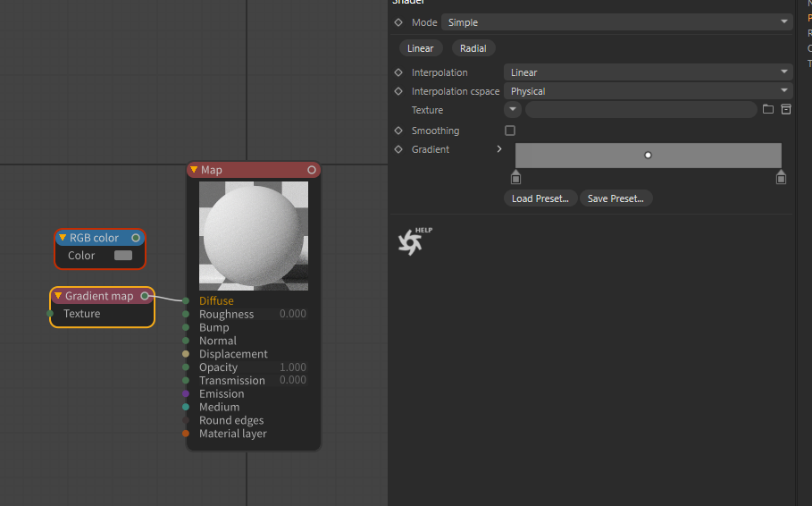The image size is (812, 506).
Task: Click the gradient midpoint bias marker
Action: tap(648, 155)
